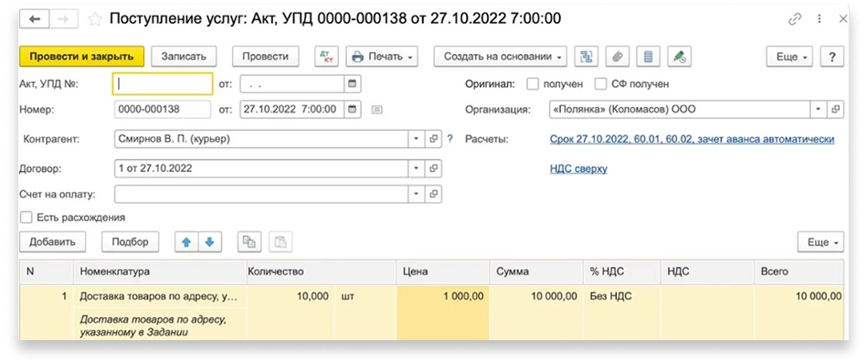Screen dimensions: 868x363
Task: Copy link to document via chain icon
Action: point(795,19)
